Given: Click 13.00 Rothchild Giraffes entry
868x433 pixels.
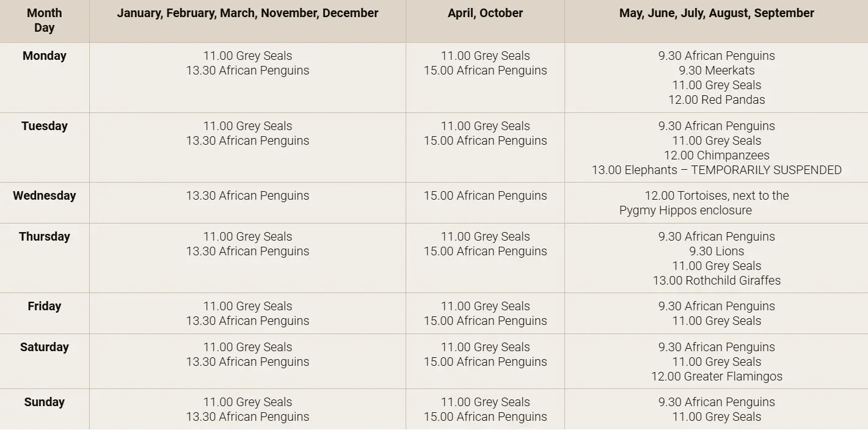Looking at the screenshot, I should pos(717,280).
